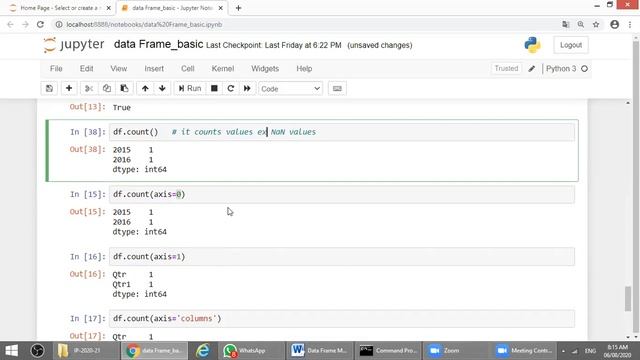The image size is (640, 360).
Task: Run the selected cell
Action: pyautogui.click(x=190, y=89)
